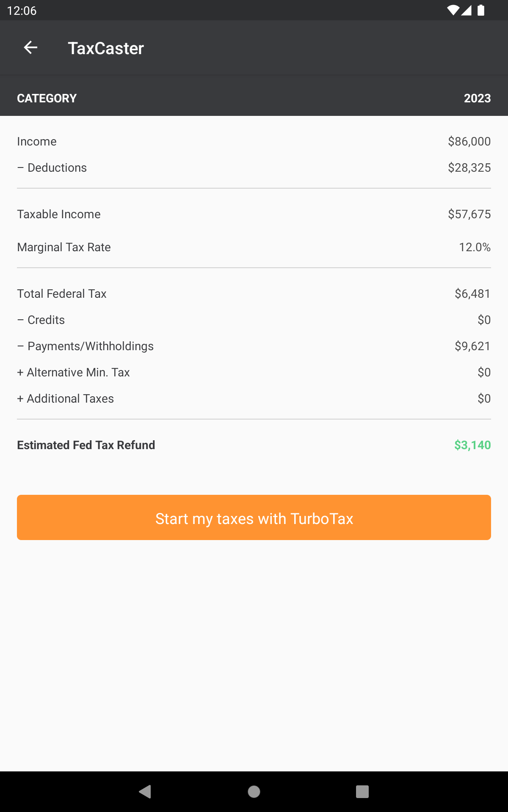Select the Deductions amount $28,325
Viewport: 508px width, 812px height.
click(x=469, y=167)
